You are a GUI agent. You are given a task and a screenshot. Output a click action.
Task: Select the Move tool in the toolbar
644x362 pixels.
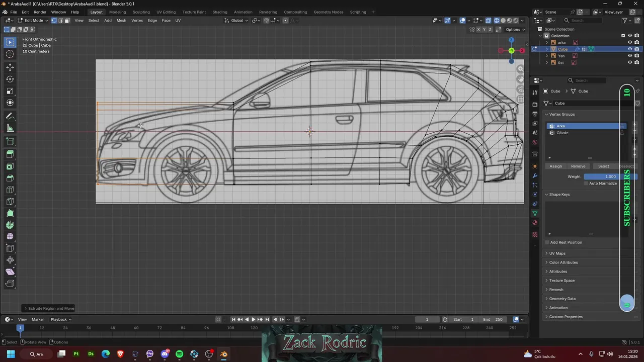10,67
